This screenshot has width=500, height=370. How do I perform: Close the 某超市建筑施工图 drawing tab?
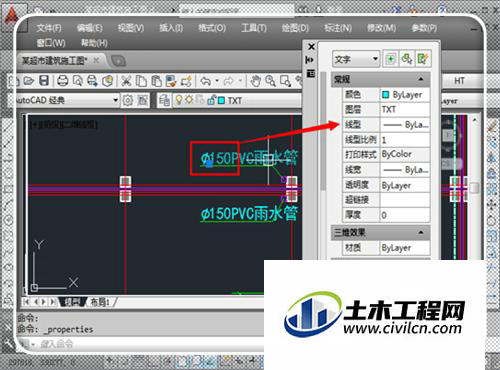[96, 60]
